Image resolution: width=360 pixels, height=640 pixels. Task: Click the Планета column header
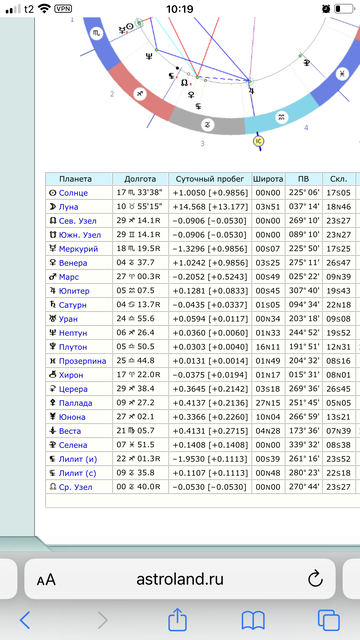pyautogui.click(x=79, y=179)
